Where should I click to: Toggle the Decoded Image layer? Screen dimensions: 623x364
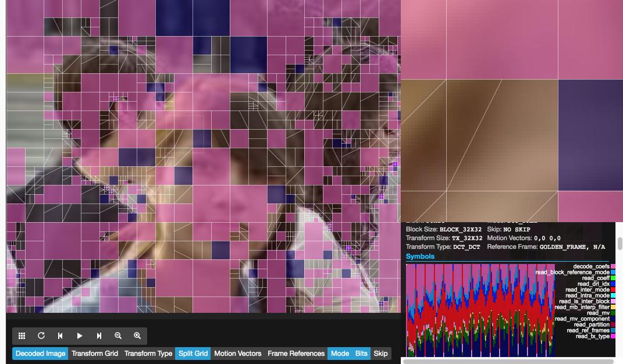pyautogui.click(x=40, y=354)
